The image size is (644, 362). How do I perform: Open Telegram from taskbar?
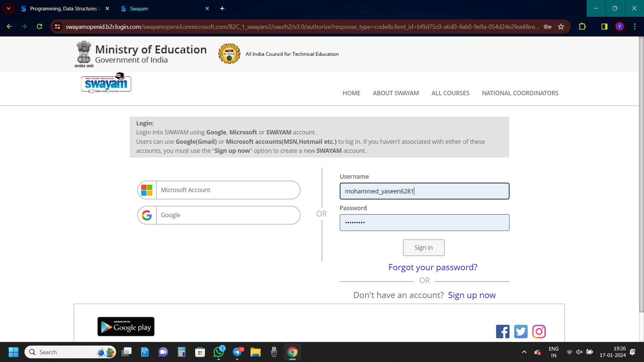tap(237, 352)
